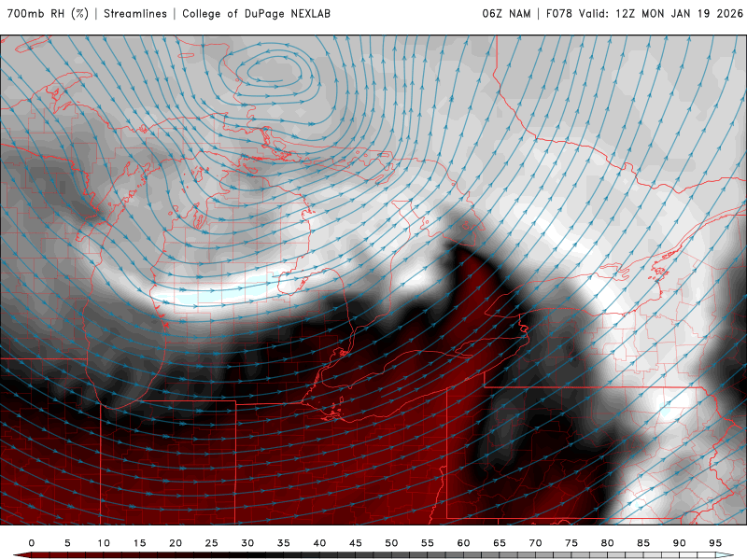
Task: Click the "0" color scale label
Action: 32,543
